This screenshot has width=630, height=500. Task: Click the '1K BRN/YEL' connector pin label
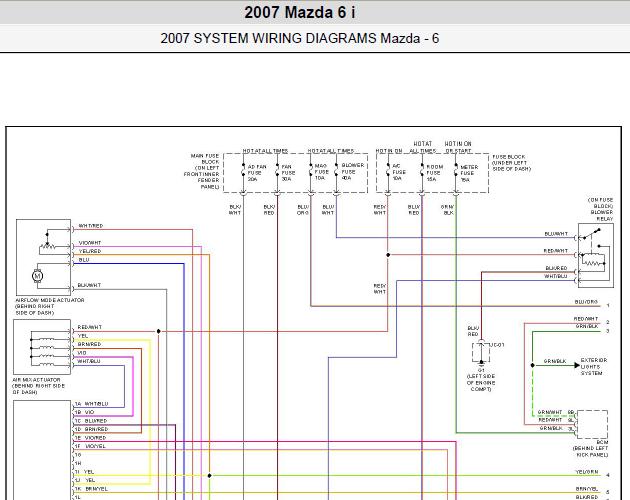click(91, 489)
